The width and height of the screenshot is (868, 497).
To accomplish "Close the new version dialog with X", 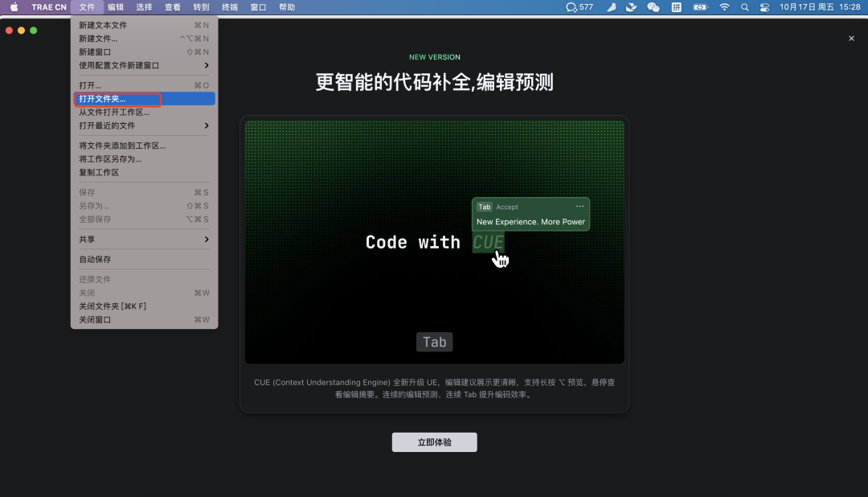I will tap(851, 39).
